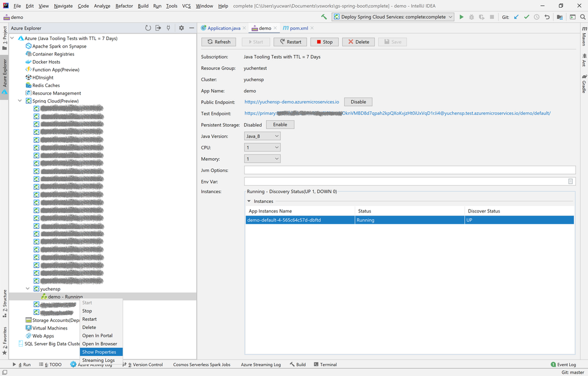Open Azure Explorer settings gear
Viewport: 588px width, 376px height.
pos(181,28)
